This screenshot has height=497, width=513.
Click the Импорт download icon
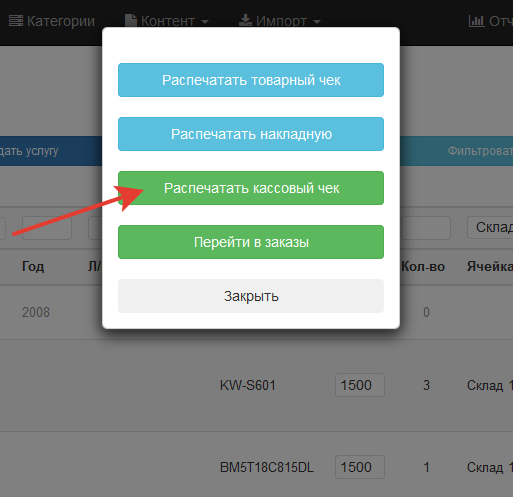coord(245,21)
